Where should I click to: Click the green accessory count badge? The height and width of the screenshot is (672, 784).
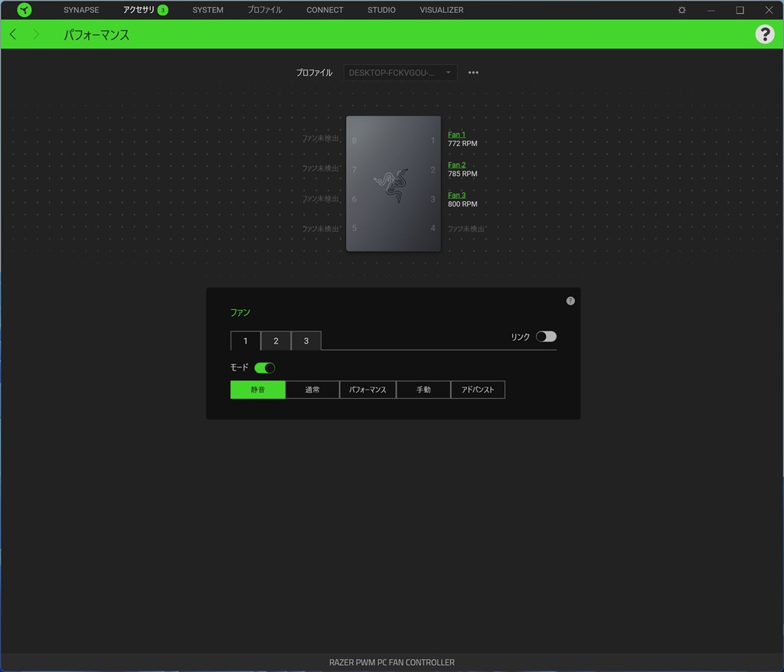tap(162, 10)
